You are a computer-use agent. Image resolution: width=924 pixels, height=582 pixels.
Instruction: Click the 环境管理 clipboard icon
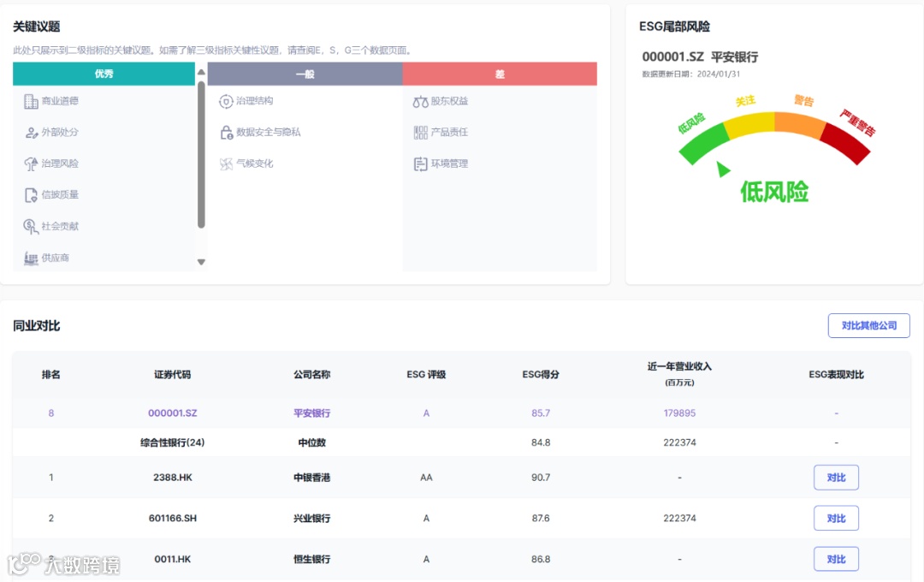tap(420, 164)
